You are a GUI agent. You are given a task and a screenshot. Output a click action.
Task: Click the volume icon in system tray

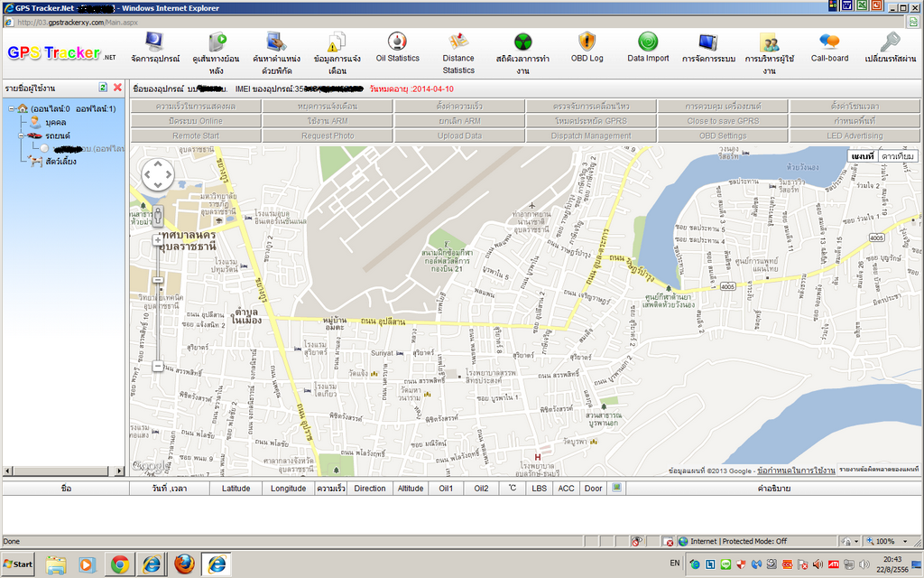click(x=864, y=564)
